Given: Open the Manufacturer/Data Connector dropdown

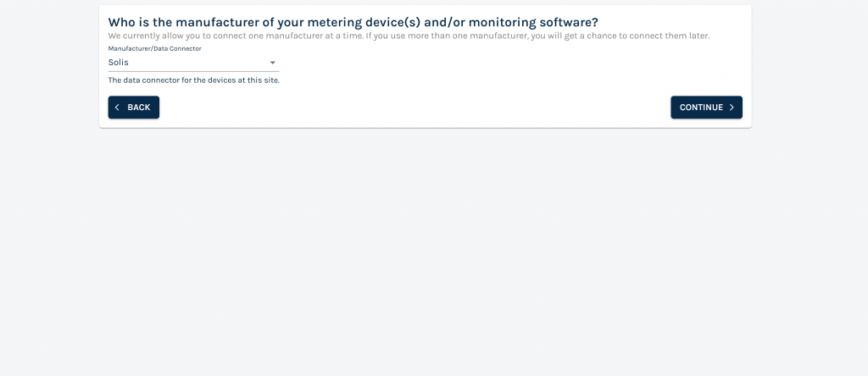Looking at the screenshot, I should [x=194, y=63].
